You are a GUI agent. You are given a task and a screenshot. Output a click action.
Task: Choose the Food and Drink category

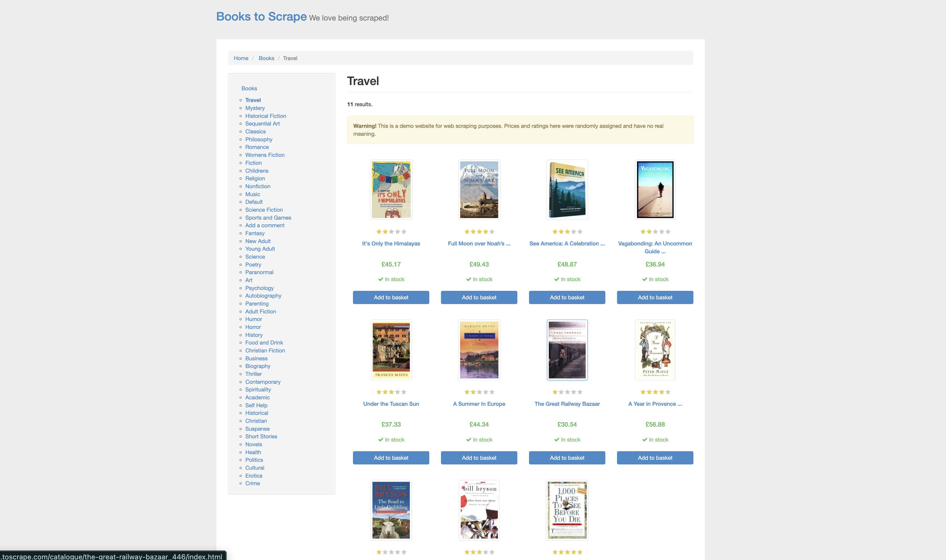pos(264,343)
